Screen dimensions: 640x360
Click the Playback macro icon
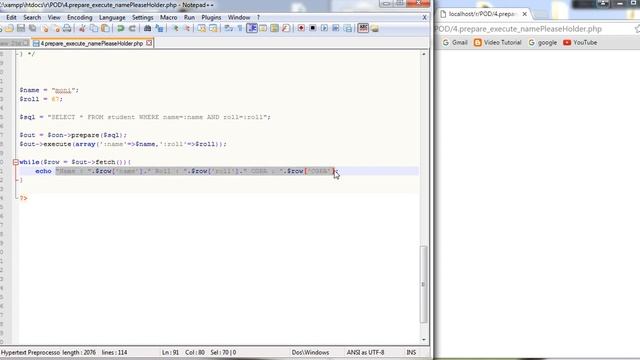coord(324,28)
